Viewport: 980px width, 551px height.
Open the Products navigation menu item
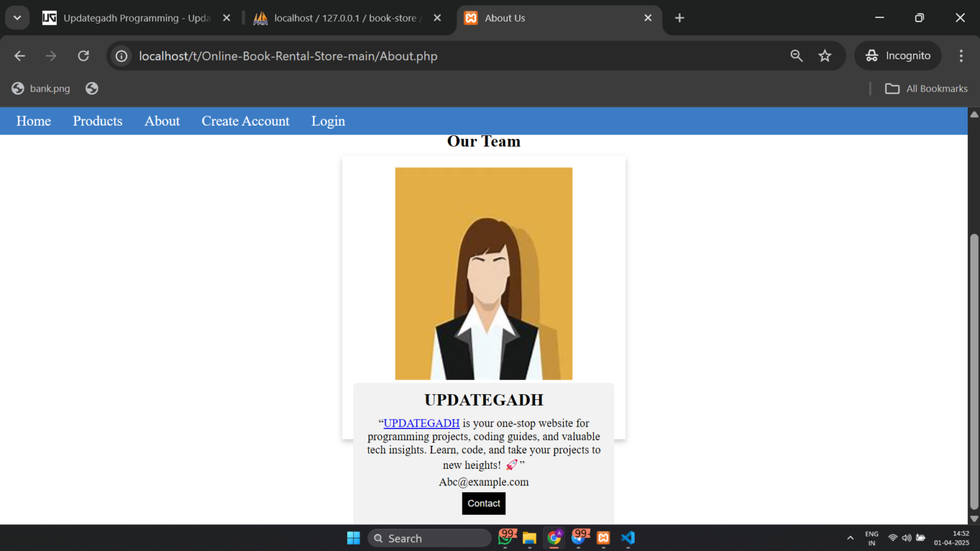click(98, 121)
